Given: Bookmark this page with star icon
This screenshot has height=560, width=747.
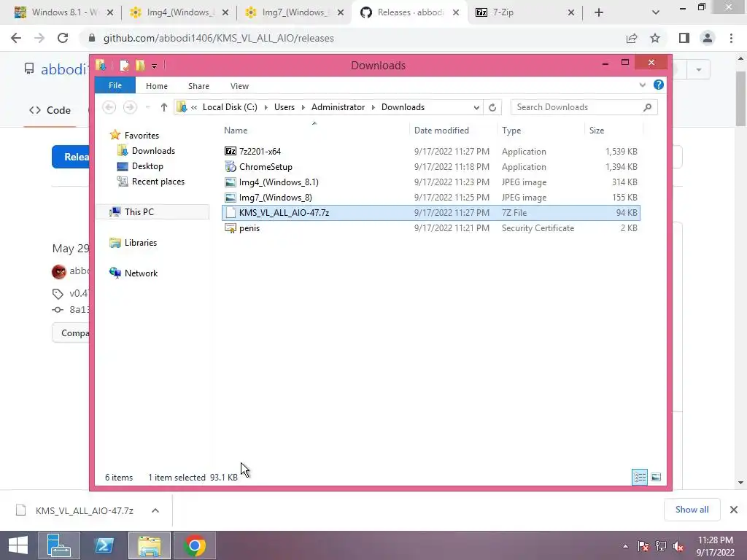Looking at the screenshot, I should [655, 38].
